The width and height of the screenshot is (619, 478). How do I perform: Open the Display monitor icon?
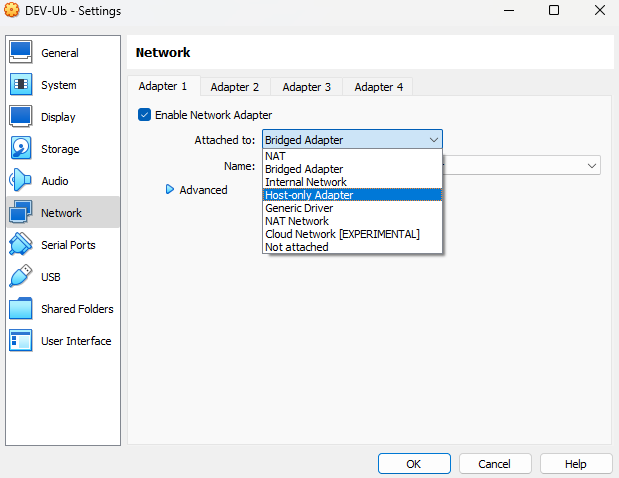pyautogui.click(x=21, y=117)
